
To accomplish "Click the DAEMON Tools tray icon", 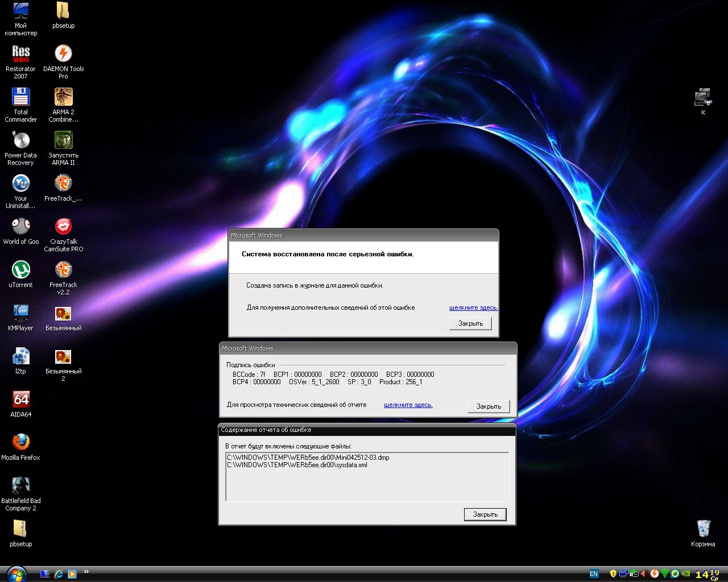I will pos(655,573).
